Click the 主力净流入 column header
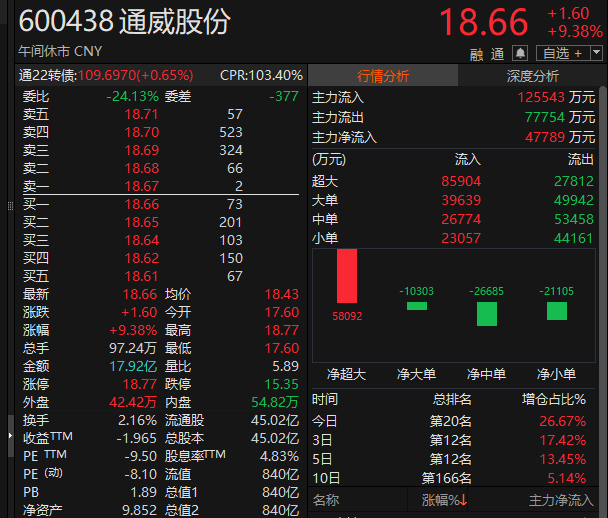608x518 pixels. pos(561,500)
